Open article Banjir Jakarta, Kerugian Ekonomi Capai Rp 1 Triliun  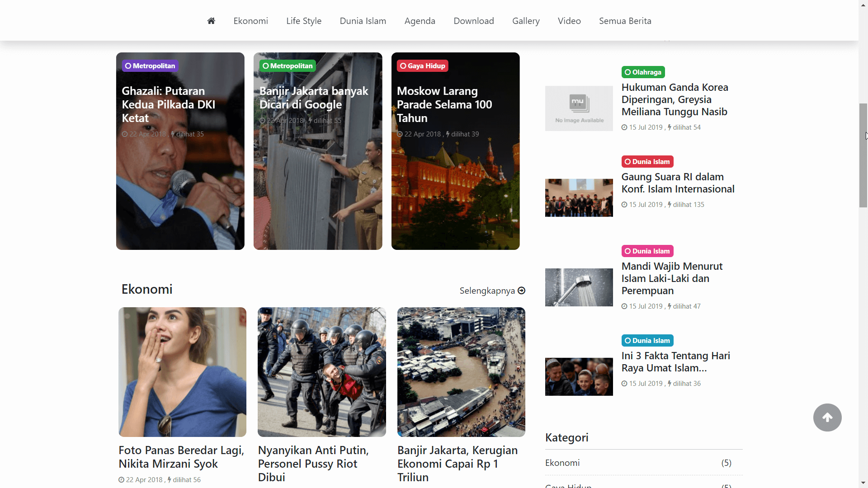pyautogui.click(x=458, y=464)
